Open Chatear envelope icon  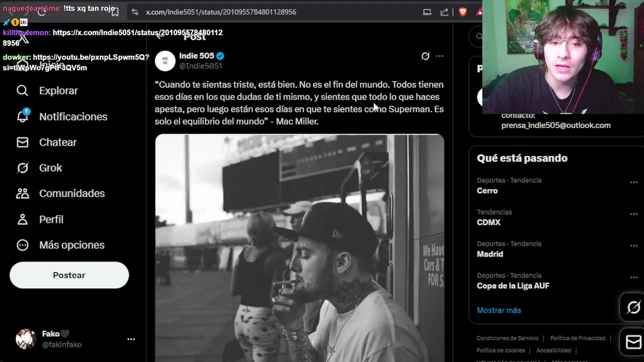(22, 142)
